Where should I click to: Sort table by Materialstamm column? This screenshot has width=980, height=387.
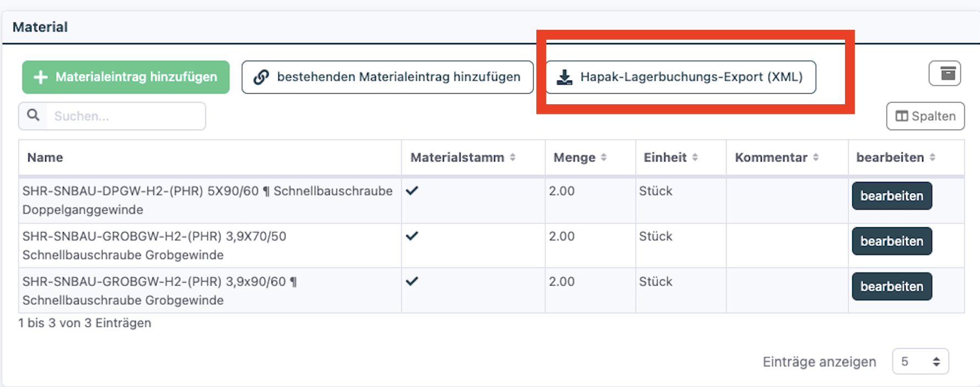tap(513, 158)
